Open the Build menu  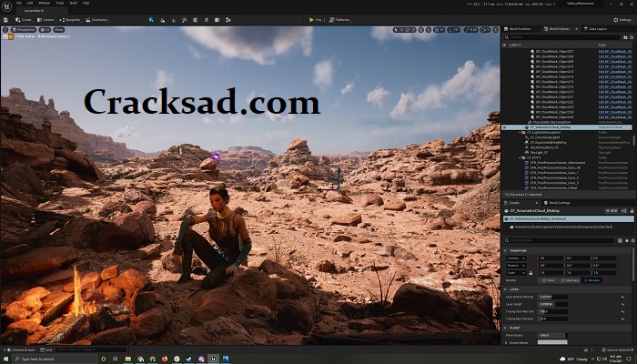point(74,3)
